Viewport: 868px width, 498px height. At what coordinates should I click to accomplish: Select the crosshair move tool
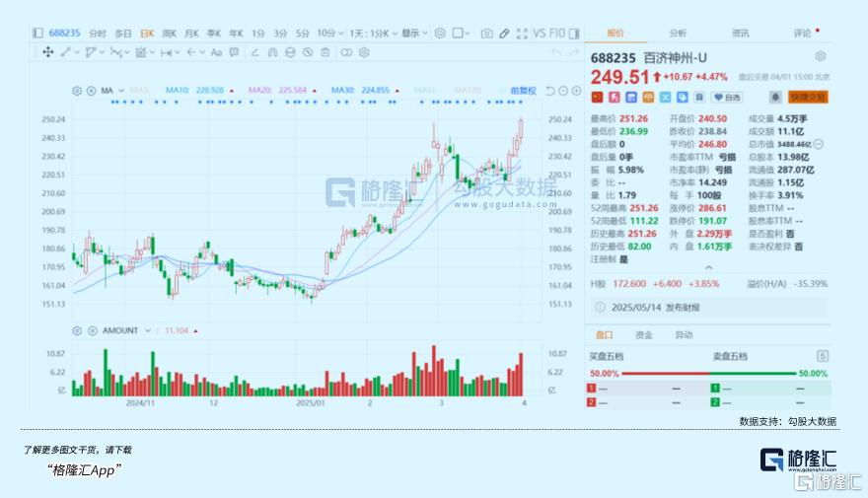[x=48, y=52]
